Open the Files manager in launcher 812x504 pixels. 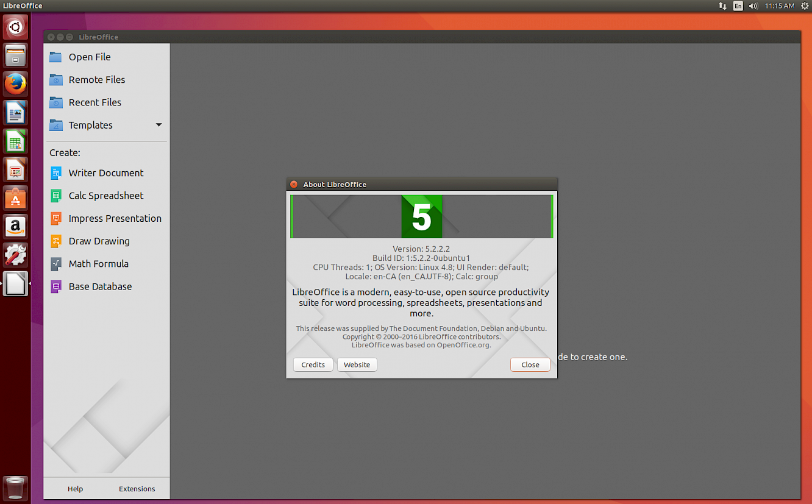pyautogui.click(x=15, y=55)
